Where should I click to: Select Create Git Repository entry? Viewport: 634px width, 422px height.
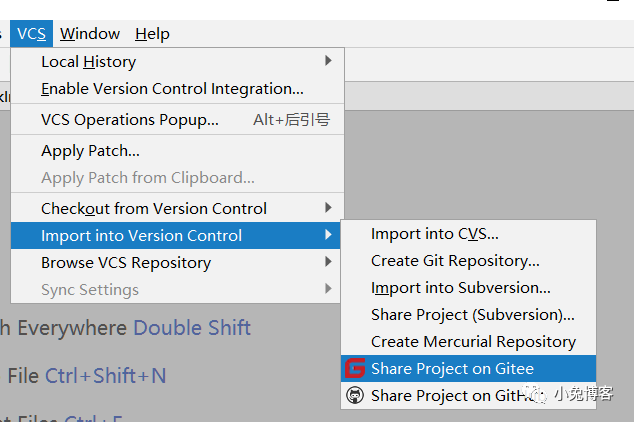coord(455,261)
